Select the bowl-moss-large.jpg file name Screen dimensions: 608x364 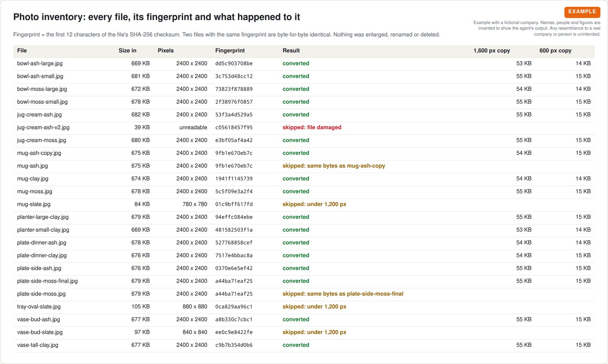click(42, 89)
